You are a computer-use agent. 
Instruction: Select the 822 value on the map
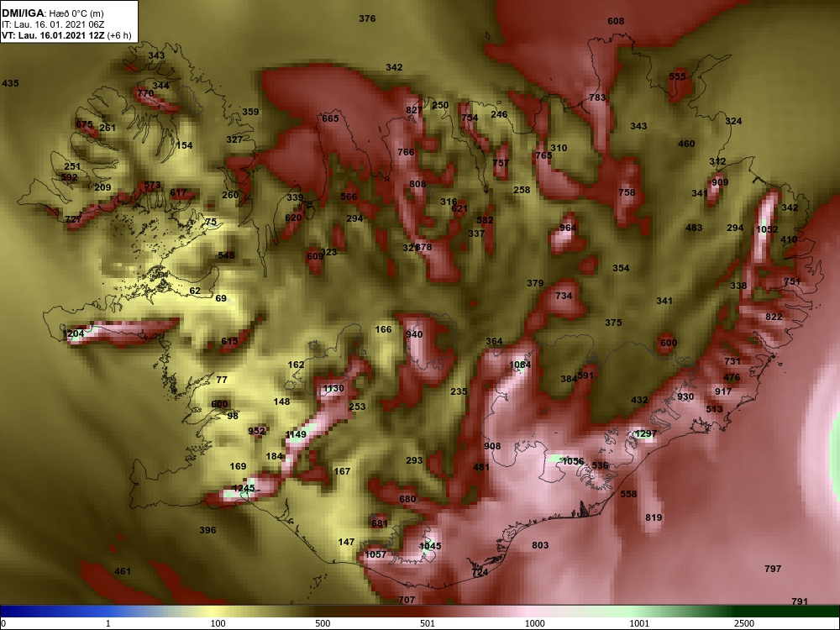click(x=774, y=318)
